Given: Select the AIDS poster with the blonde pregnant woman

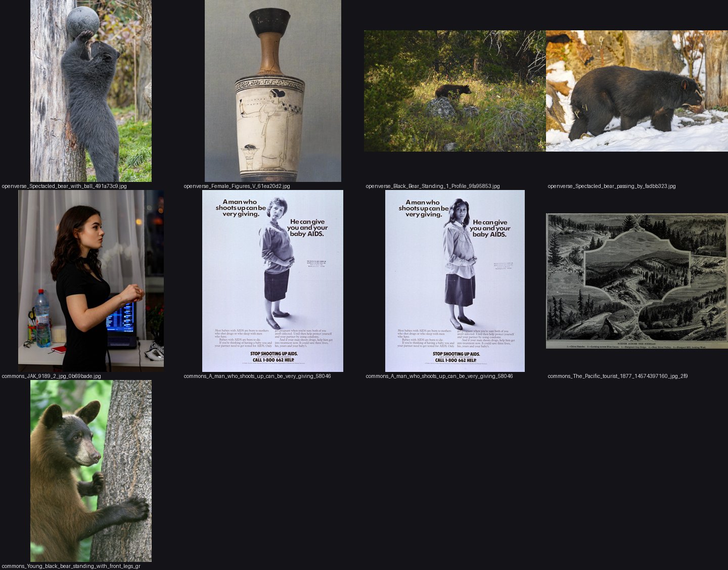Looking at the screenshot, I should [x=273, y=281].
